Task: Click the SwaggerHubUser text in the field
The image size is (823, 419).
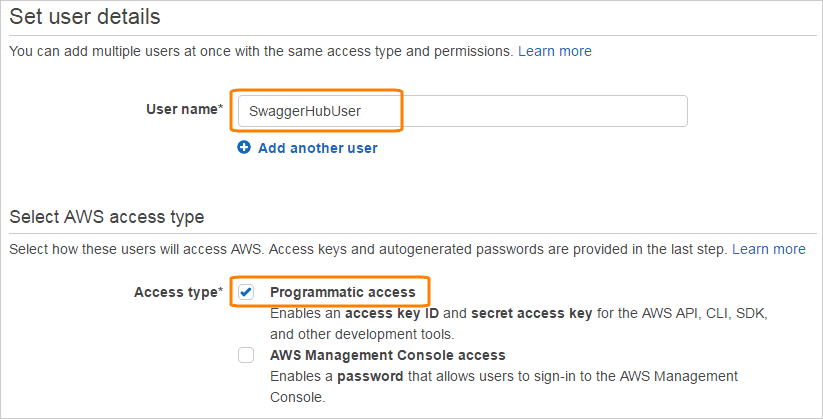Action: (x=305, y=111)
